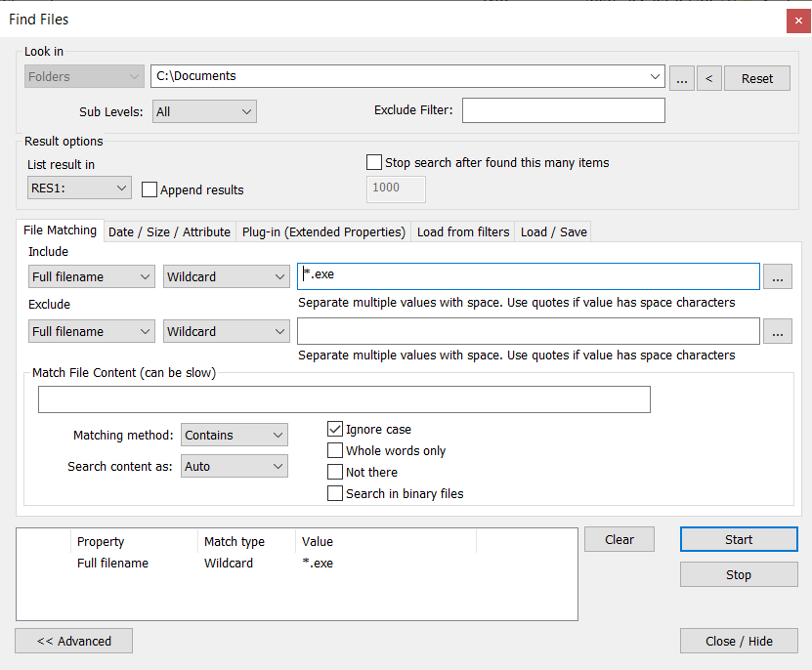Enable Whole words only
Image resolution: width=812 pixels, height=670 pixels.
[x=335, y=451]
